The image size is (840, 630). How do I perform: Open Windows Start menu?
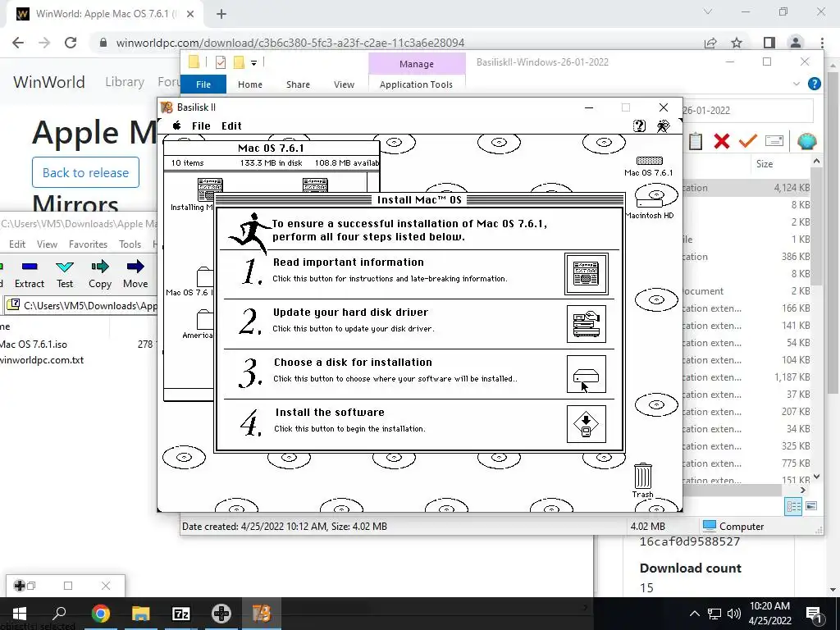pos(20,614)
